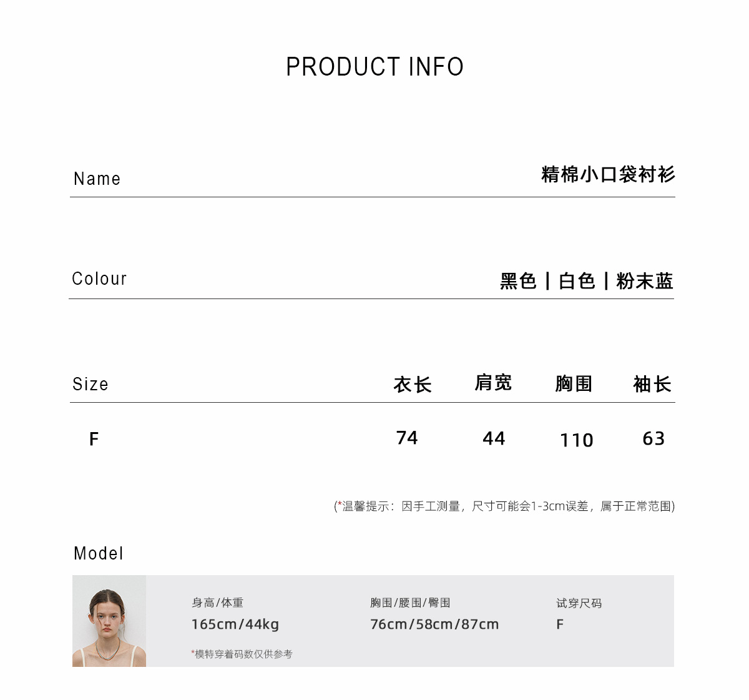Click the 袖长 column header
Screen dimensions: 749x700
tap(652, 384)
